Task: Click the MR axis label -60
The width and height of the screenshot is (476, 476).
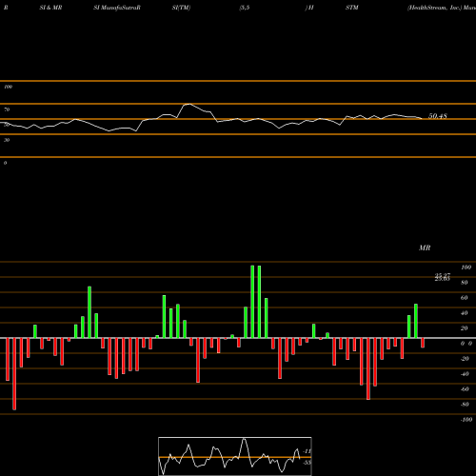Action: click(465, 389)
